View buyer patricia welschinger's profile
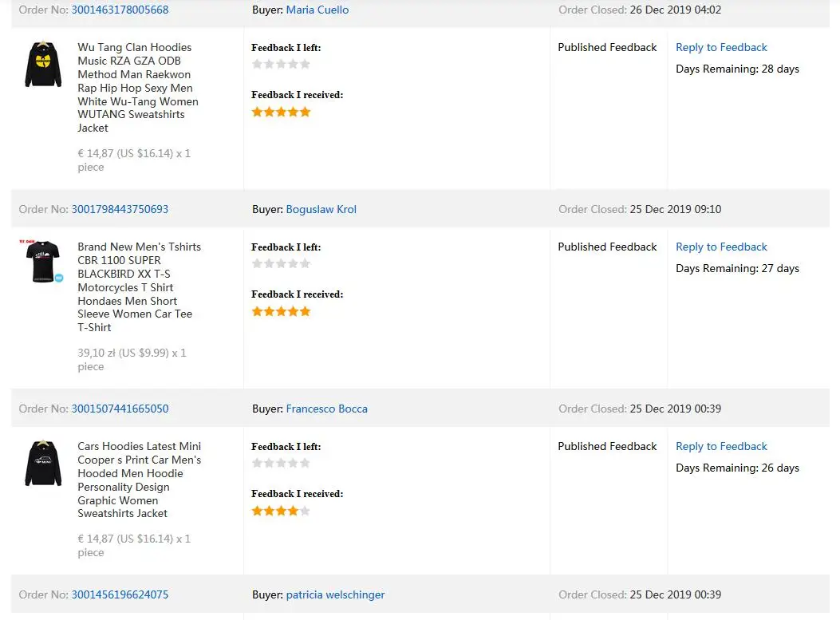Image resolution: width=840 pixels, height=620 pixels. coord(335,595)
